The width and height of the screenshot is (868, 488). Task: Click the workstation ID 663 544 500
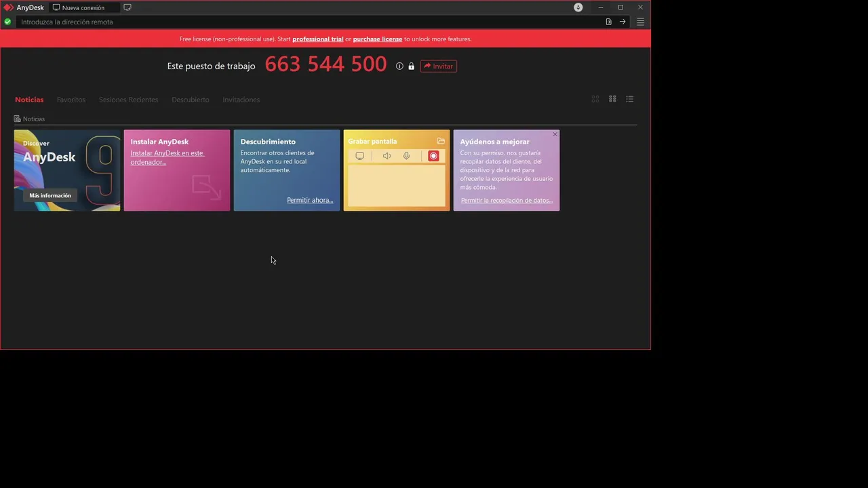[x=326, y=64]
